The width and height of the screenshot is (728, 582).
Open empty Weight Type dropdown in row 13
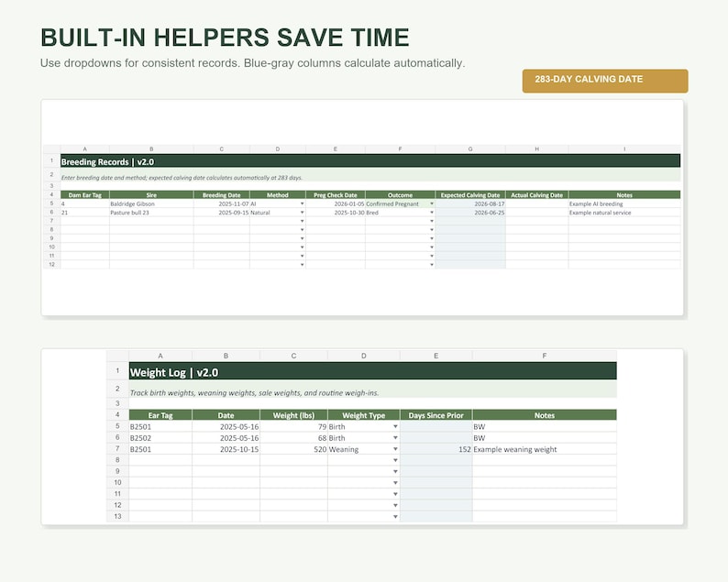coord(395,517)
